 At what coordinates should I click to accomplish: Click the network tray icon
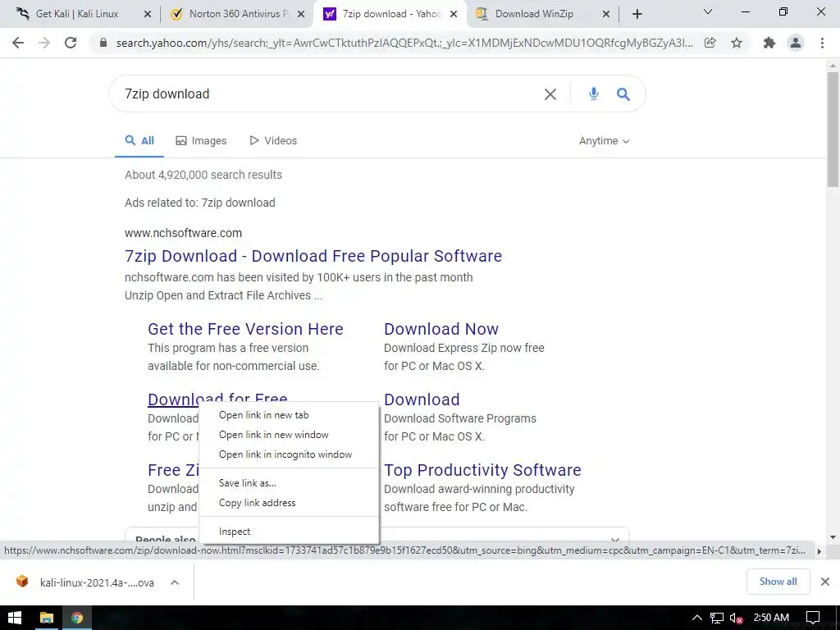point(716,618)
